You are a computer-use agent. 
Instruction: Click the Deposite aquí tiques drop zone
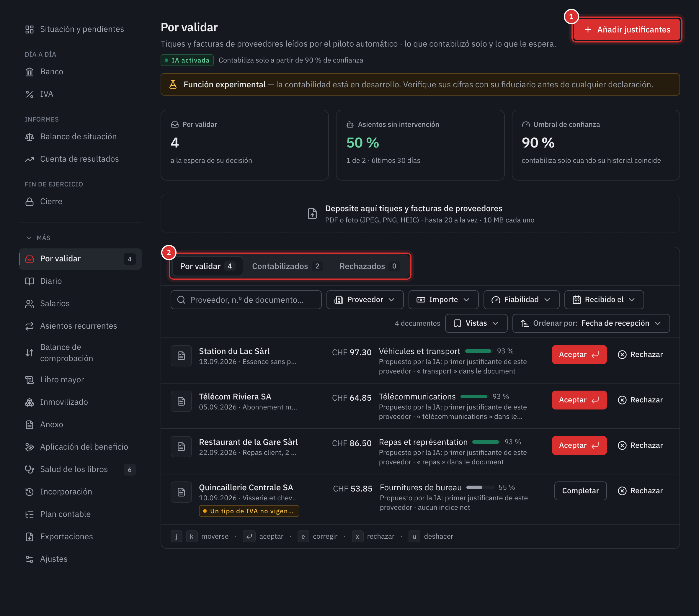pos(420,214)
